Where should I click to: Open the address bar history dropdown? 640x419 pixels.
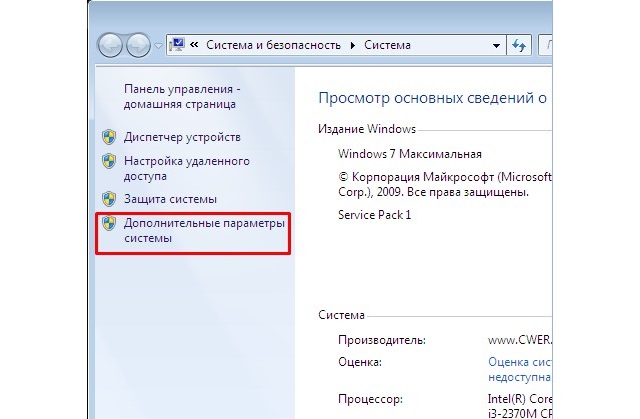496,45
